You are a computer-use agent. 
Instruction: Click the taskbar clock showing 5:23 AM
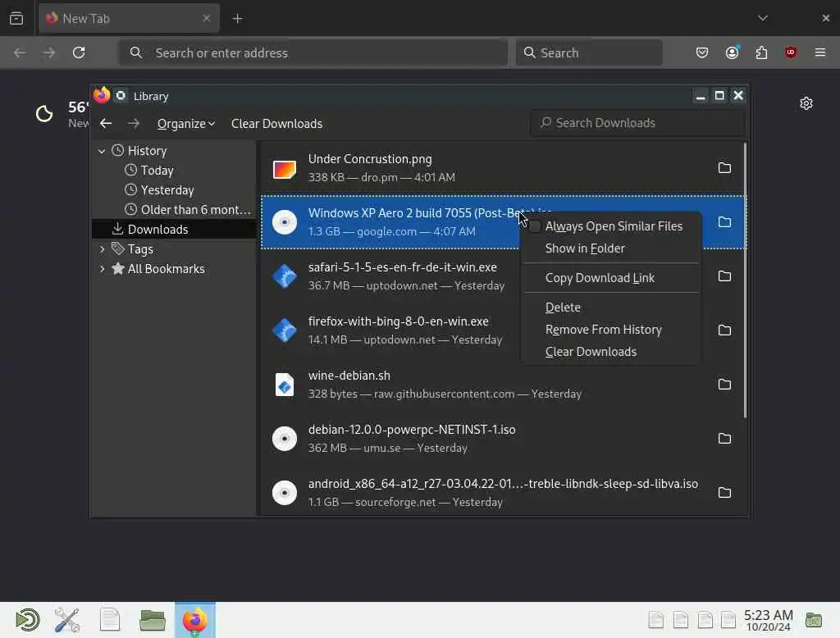pos(768,620)
